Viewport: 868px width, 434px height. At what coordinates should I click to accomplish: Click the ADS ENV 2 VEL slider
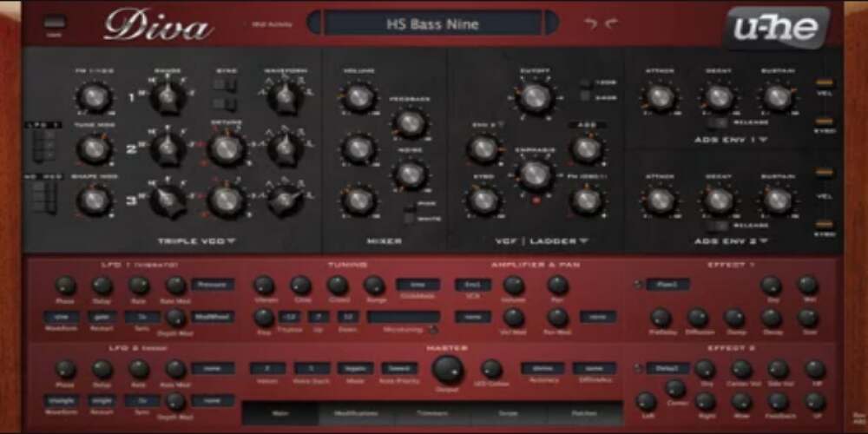[823, 198]
